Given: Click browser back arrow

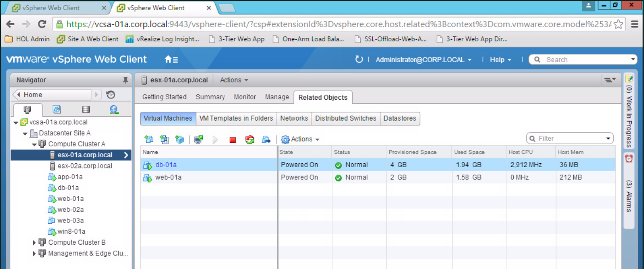Looking at the screenshot, I should [x=11, y=24].
